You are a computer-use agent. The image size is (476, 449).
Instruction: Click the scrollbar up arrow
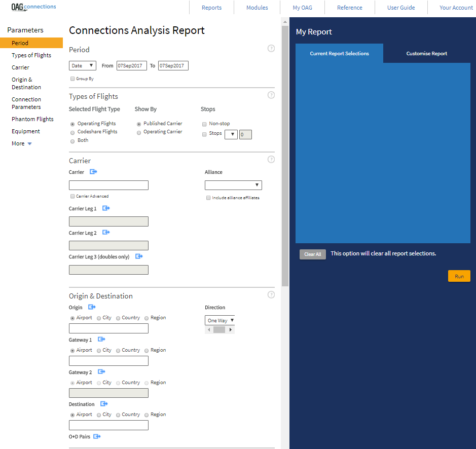coord(285,22)
